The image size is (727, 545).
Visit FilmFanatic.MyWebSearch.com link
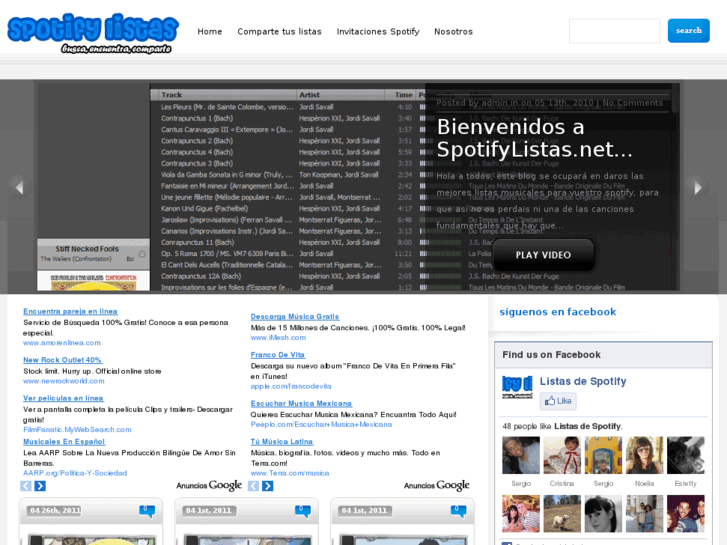pyautogui.click(x=77, y=430)
